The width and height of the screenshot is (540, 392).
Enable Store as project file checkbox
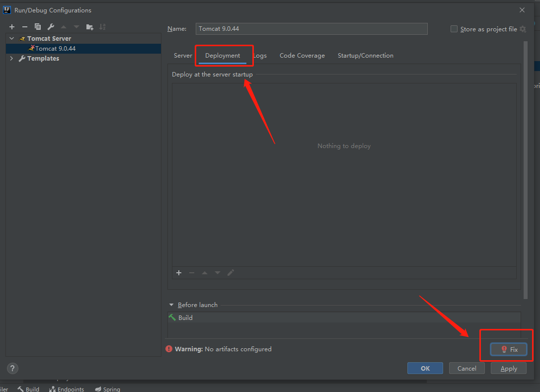click(x=454, y=29)
